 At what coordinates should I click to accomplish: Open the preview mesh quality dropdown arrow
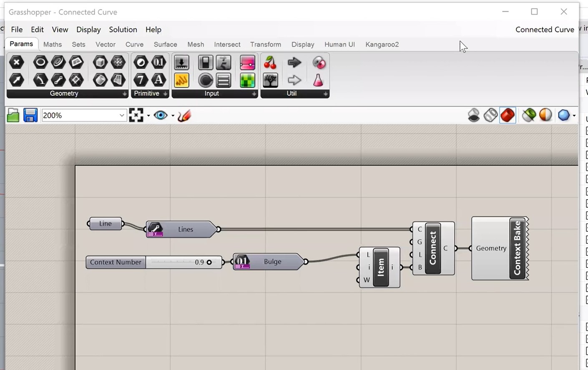click(x=574, y=116)
